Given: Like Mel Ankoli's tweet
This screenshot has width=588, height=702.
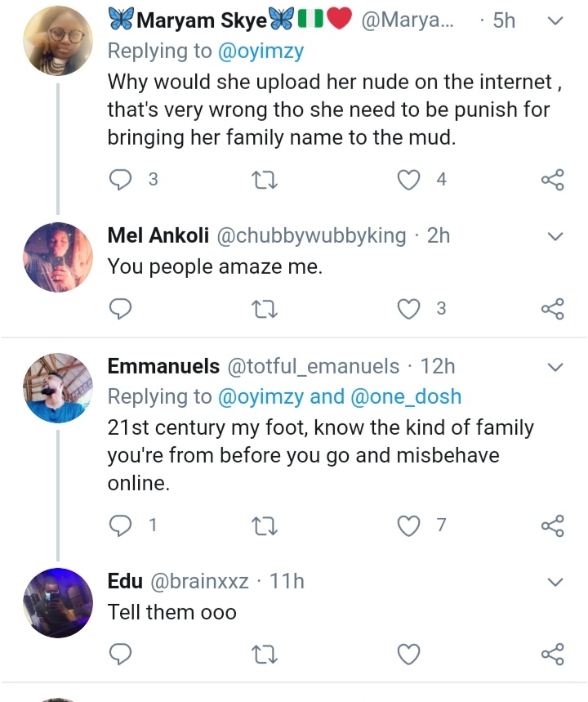Looking at the screenshot, I should [x=408, y=308].
